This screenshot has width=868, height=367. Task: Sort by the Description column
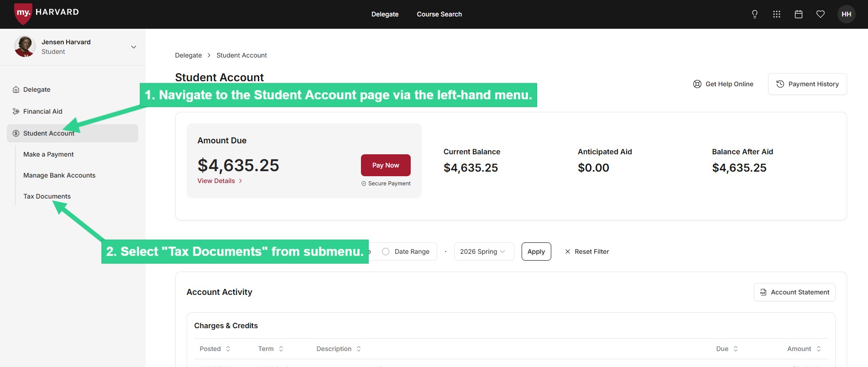pyautogui.click(x=339, y=349)
